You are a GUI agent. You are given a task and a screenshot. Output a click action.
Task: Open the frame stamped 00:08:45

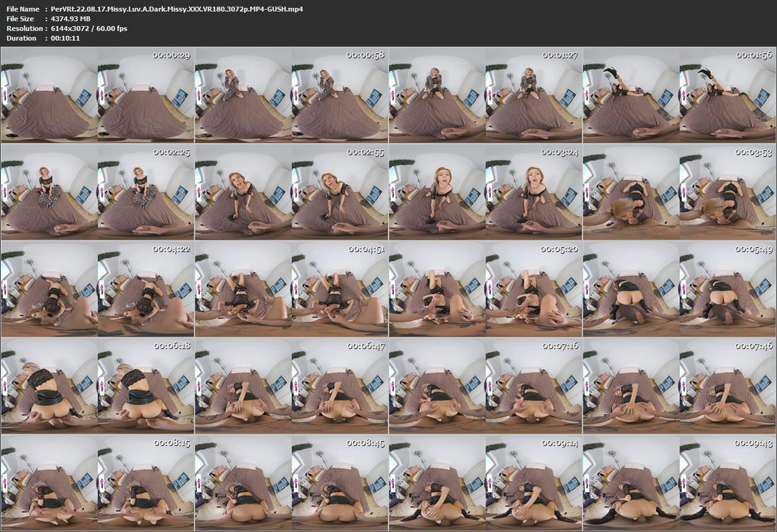coord(292,483)
